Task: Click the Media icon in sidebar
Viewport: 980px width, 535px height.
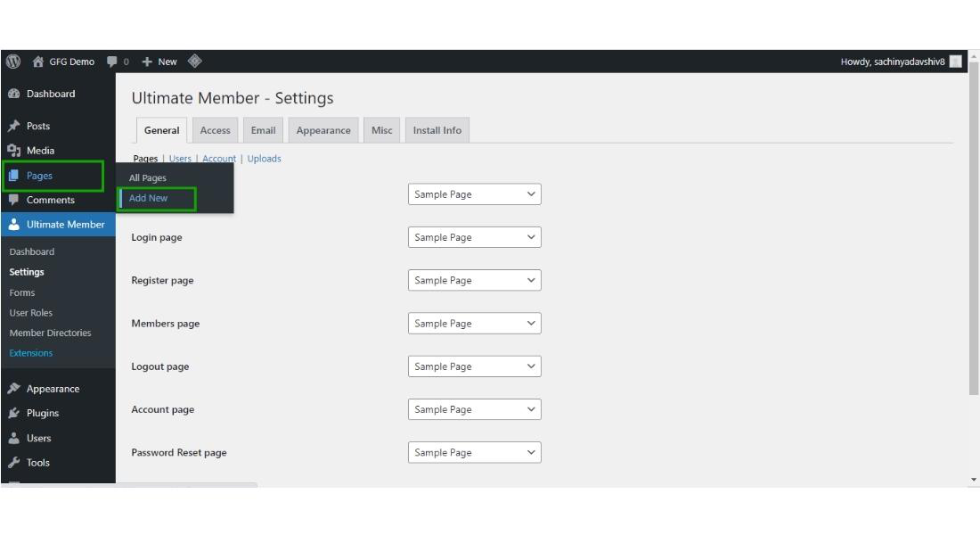Action: pos(13,150)
